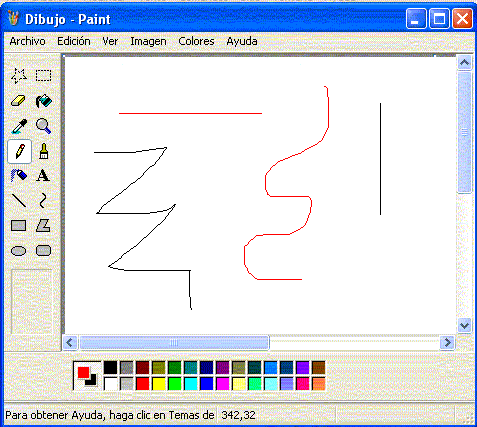
Task: Pick the cyan color swatch
Action: point(191,384)
